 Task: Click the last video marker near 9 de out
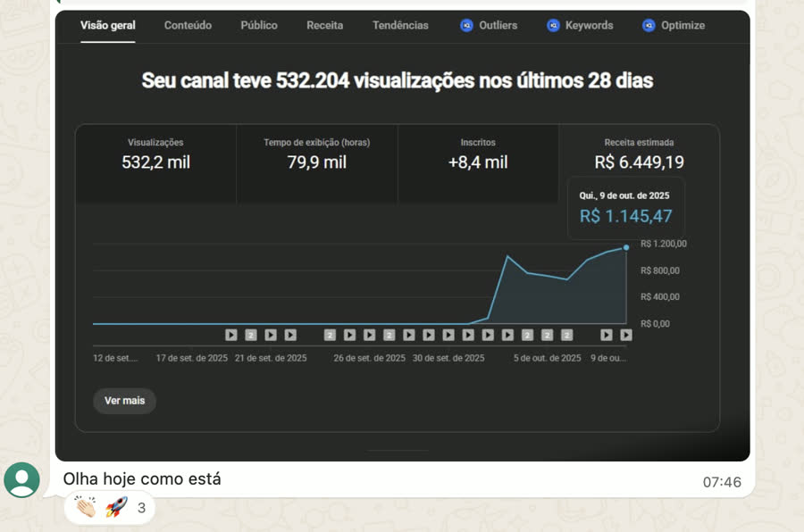pos(626,335)
